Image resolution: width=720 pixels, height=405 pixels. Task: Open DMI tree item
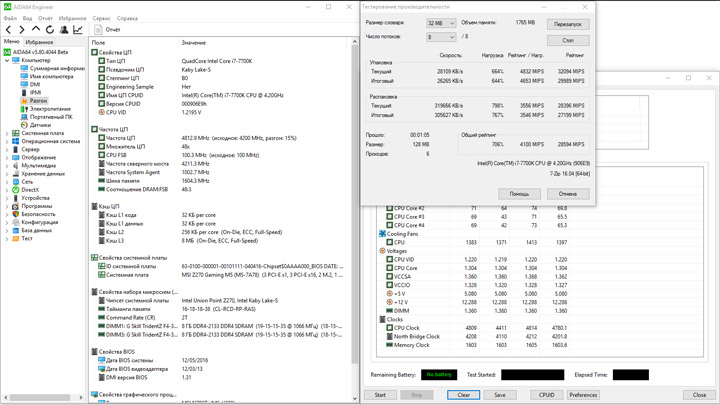click(35, 84)
